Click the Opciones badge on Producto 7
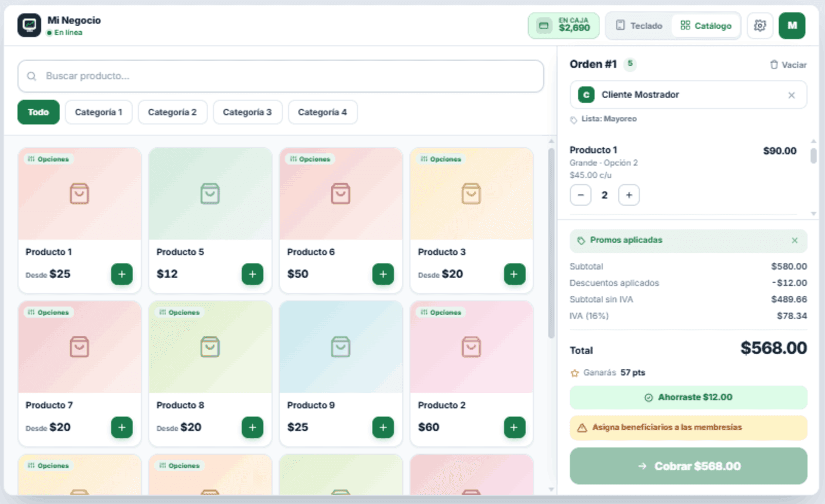This screenshot has width=825, height=504. click(x=48, y=312)
